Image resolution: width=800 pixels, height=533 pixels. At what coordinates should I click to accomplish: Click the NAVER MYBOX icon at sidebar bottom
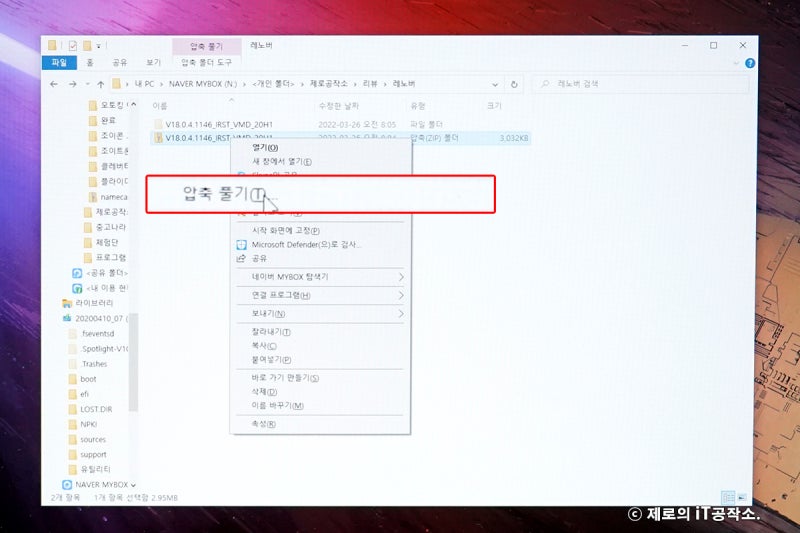coord(67,485)
